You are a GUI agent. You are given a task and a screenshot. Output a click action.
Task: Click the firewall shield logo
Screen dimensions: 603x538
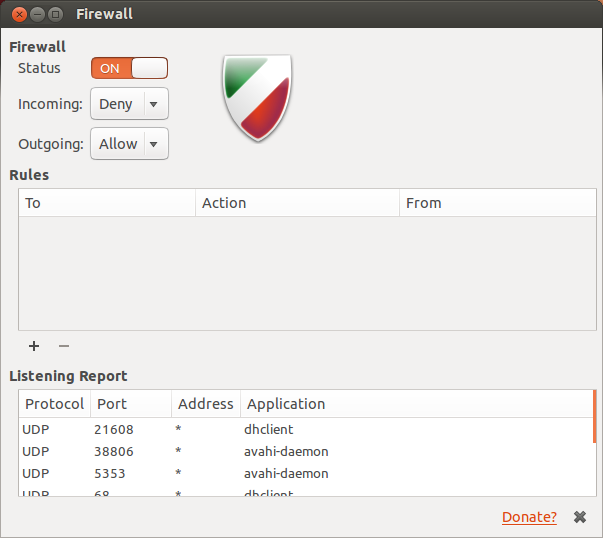[x=257, y=98]
